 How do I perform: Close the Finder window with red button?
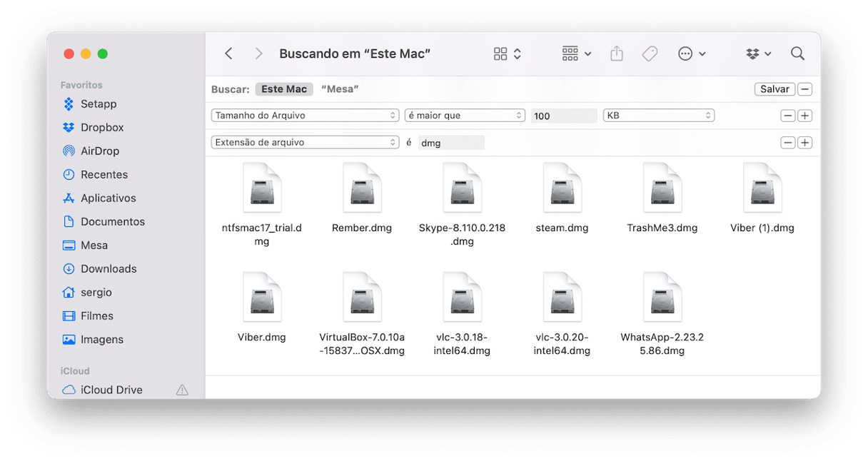pyautogui.click(x=69, y=54)
